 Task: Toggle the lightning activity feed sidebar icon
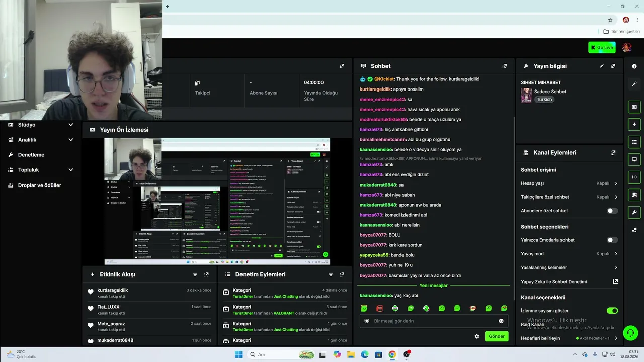click(x=634, y=125)
